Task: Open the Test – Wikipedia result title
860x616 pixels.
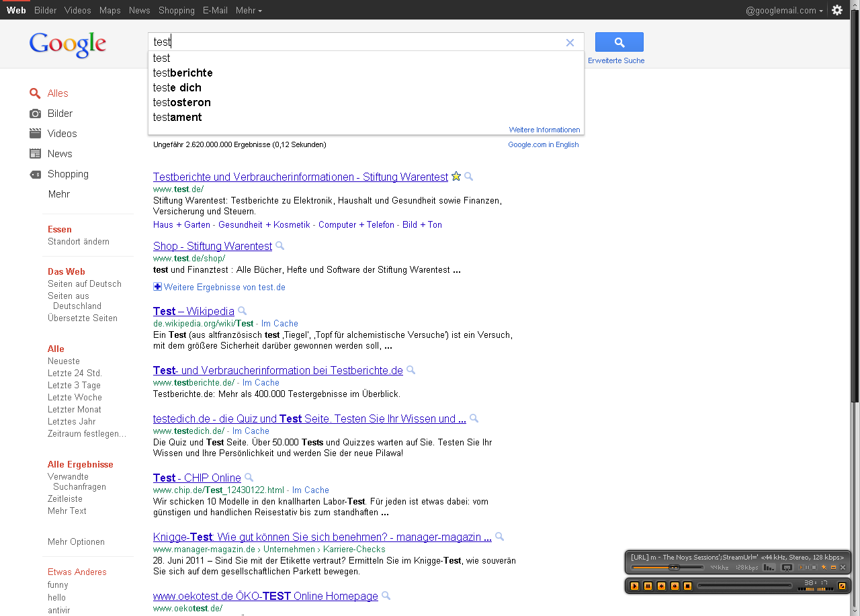Action: tap(193, 311)
